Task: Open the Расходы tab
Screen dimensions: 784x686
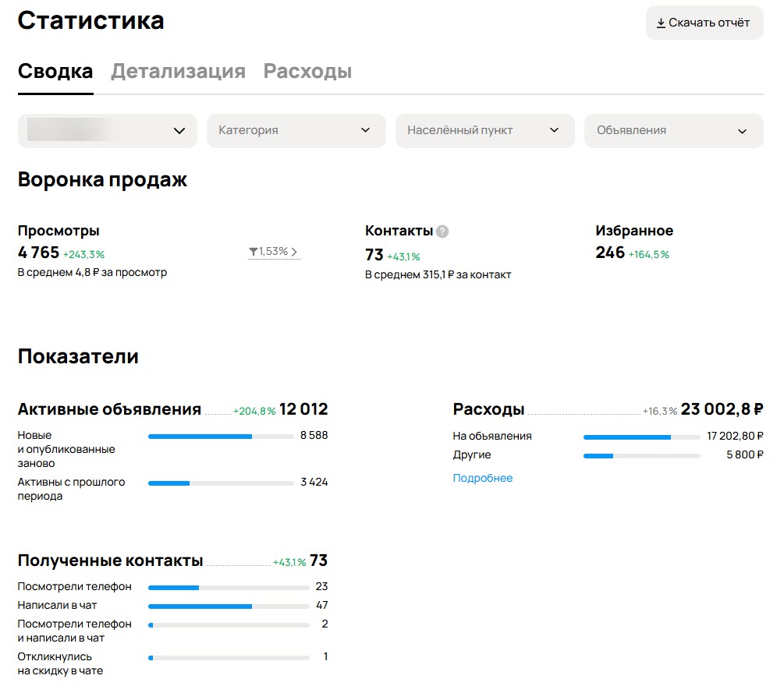Action: (293, 71)
